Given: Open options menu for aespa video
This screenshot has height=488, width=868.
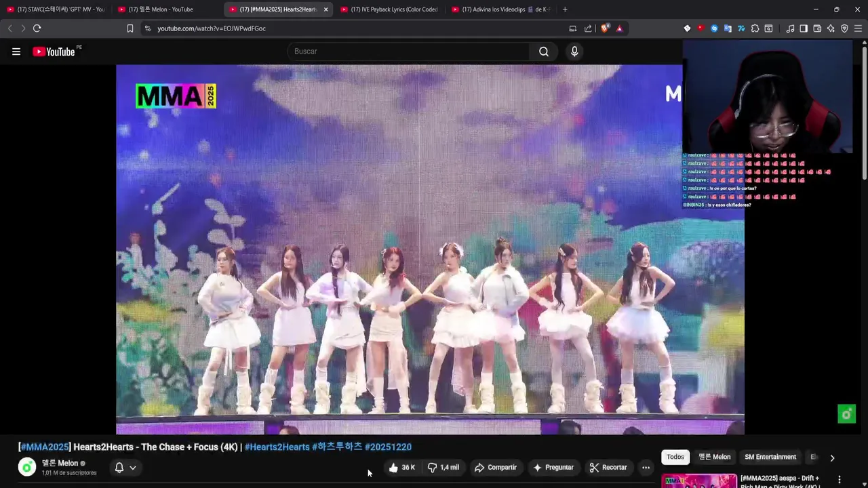Looking at the screenshot, I should coord(840,480).
